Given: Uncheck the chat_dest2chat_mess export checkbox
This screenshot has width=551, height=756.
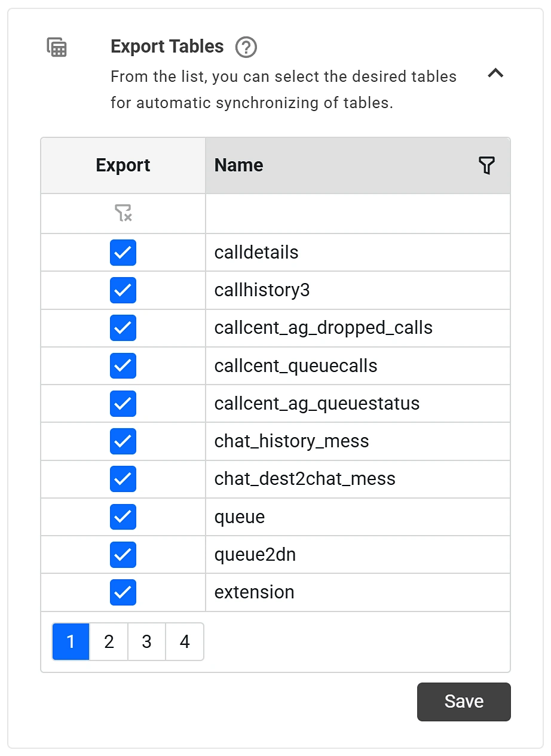Looking at the screenshot, I should [x=123, y=479].
